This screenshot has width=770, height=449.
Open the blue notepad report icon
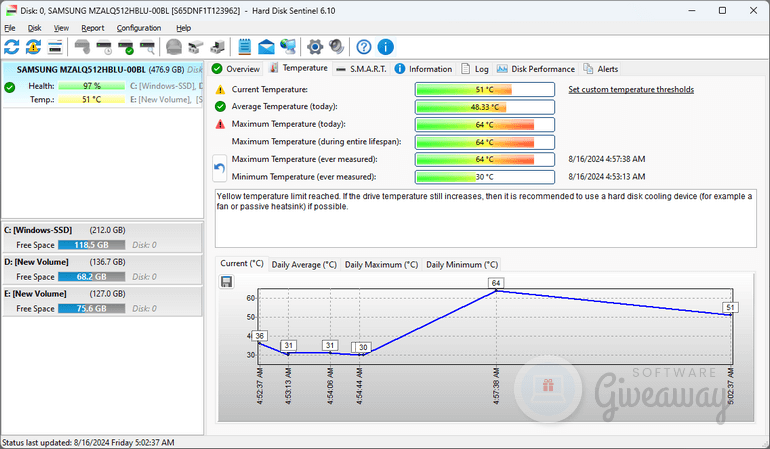(x=244, y=47)
